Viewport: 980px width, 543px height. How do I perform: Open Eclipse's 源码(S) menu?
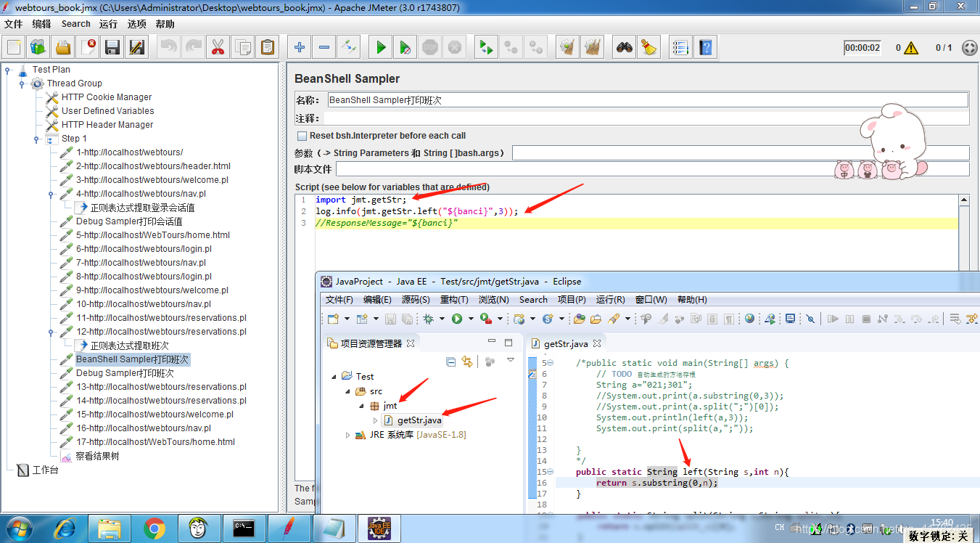click(416, 300)
